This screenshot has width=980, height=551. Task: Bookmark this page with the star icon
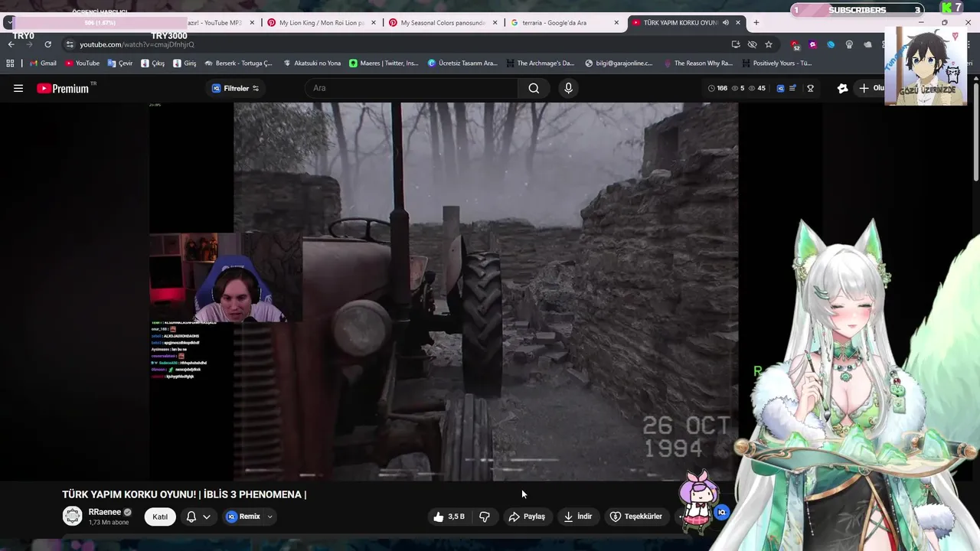tap(769, 44)
